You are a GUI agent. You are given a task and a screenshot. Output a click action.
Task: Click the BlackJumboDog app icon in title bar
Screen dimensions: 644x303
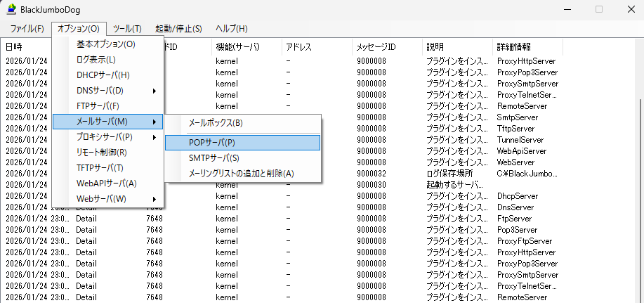pos(11,10)
